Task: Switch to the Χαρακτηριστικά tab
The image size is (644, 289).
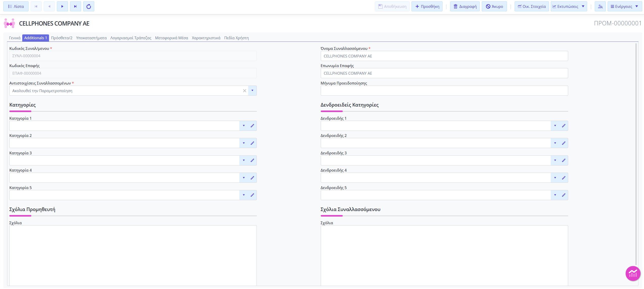Action: coord(206,38)
